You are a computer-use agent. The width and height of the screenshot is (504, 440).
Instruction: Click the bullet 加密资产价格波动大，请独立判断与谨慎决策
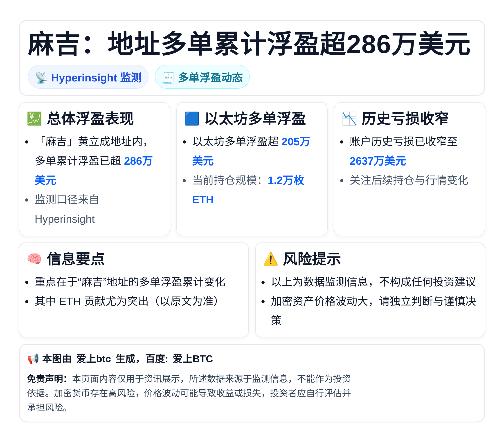pyautogui.click(x=373, y=311)
